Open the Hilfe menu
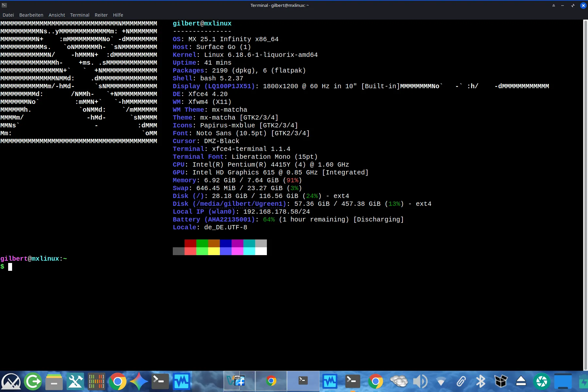 (x=118, y=15)
